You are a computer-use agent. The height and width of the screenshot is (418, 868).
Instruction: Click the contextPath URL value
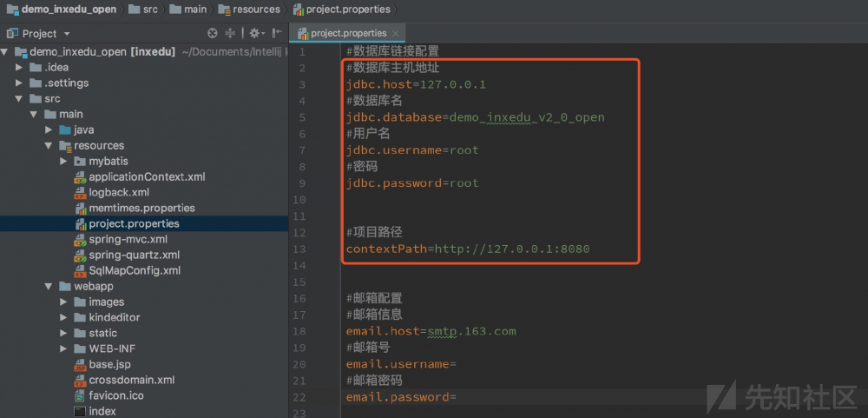[x=512, y=249]
